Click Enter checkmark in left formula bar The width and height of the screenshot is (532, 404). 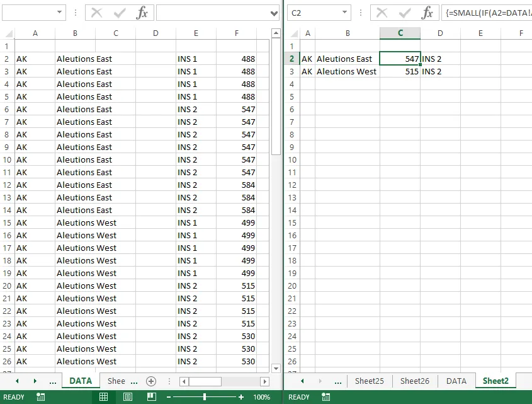pyautogui.click(x=120, y=13)
